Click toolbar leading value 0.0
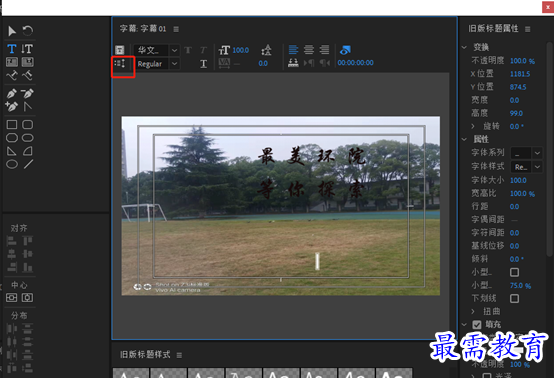 click(x=263, y=64)
